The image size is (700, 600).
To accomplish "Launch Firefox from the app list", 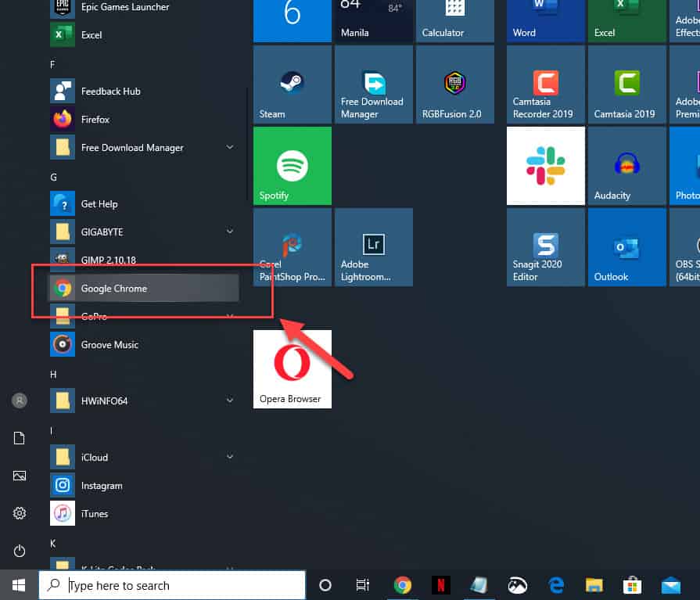I will click(x=143, y=119).
